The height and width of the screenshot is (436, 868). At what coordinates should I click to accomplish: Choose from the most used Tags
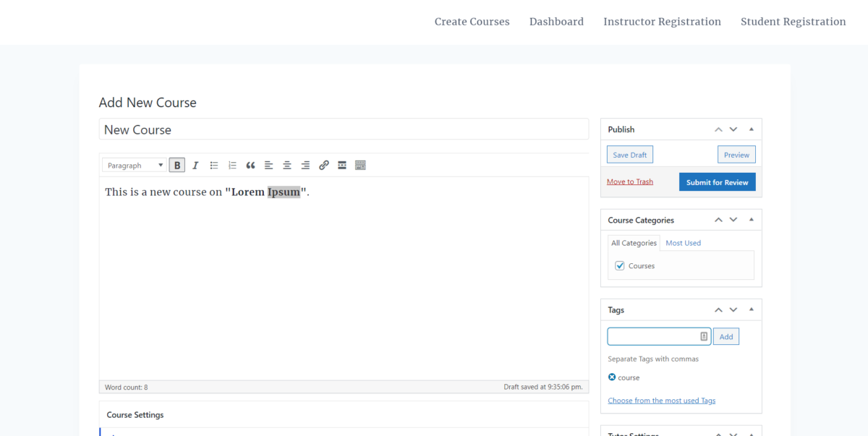point(661,400)
